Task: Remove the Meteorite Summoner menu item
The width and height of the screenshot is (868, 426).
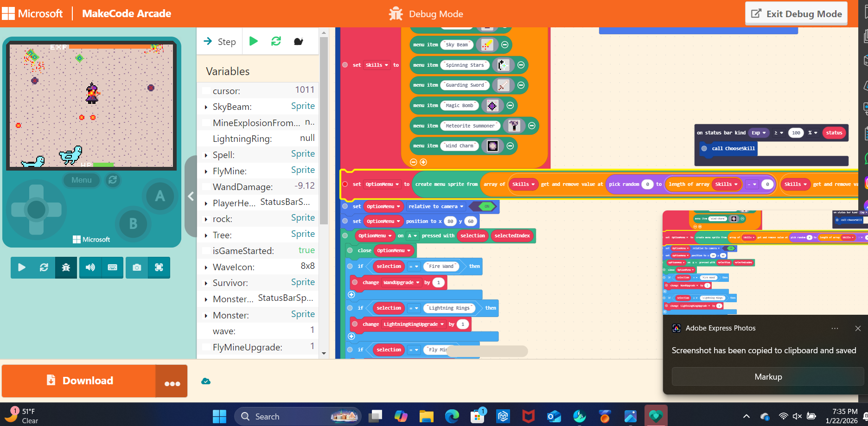Action: tap(532, 126)
